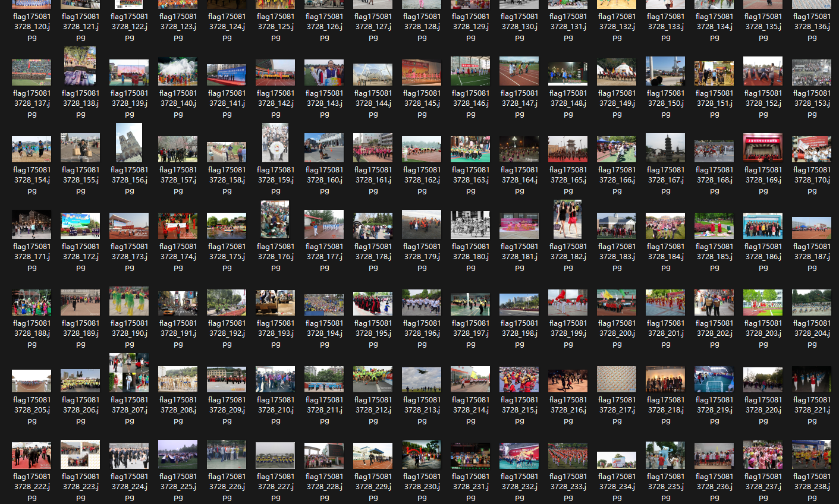Select the flag1750813728_171.jpg thumbnail
This screenshot has width=839, height=504.
[32, 225]
